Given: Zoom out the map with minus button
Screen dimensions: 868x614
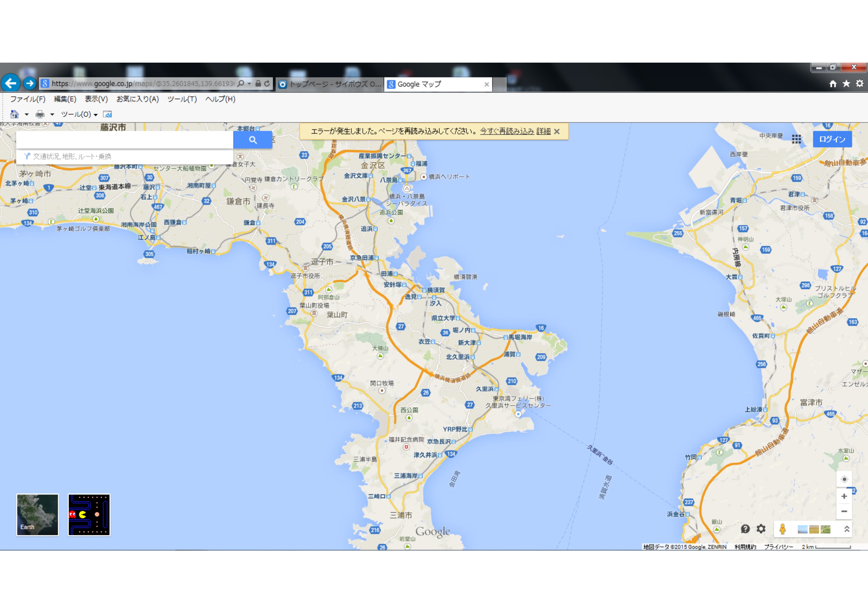Looking at the screenshot, I should tap(844, 511).
